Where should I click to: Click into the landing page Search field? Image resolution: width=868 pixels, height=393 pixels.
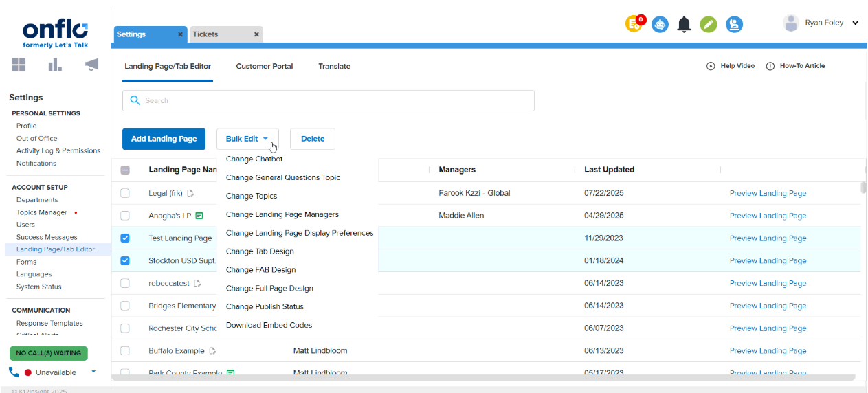coord(329,100)
